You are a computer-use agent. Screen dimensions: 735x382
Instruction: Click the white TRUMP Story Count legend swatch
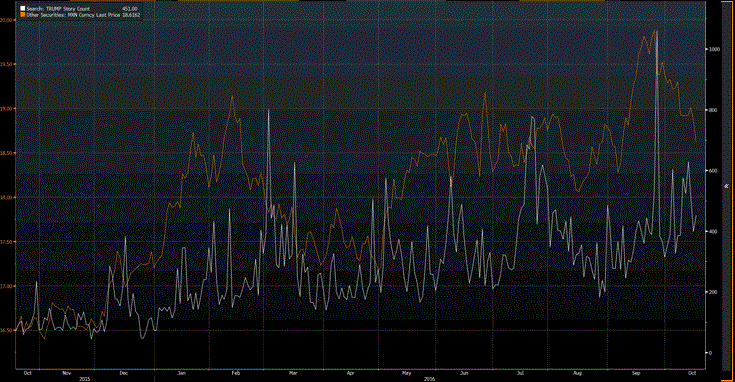click(22, 9)
